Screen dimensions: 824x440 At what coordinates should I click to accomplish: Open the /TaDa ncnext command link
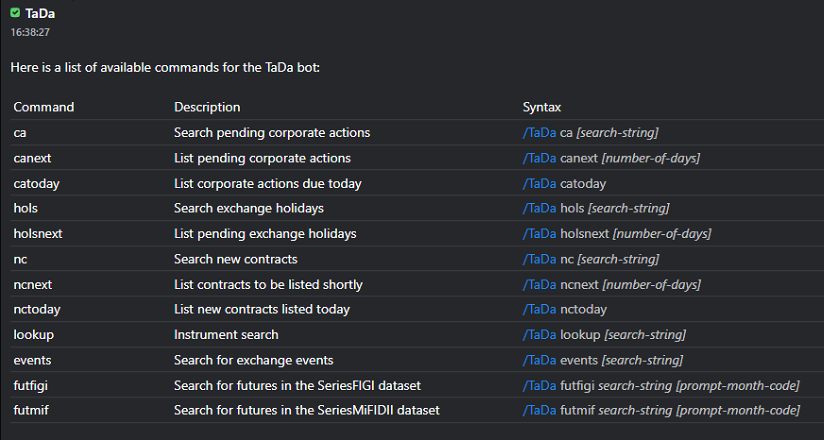coord(539,285)
